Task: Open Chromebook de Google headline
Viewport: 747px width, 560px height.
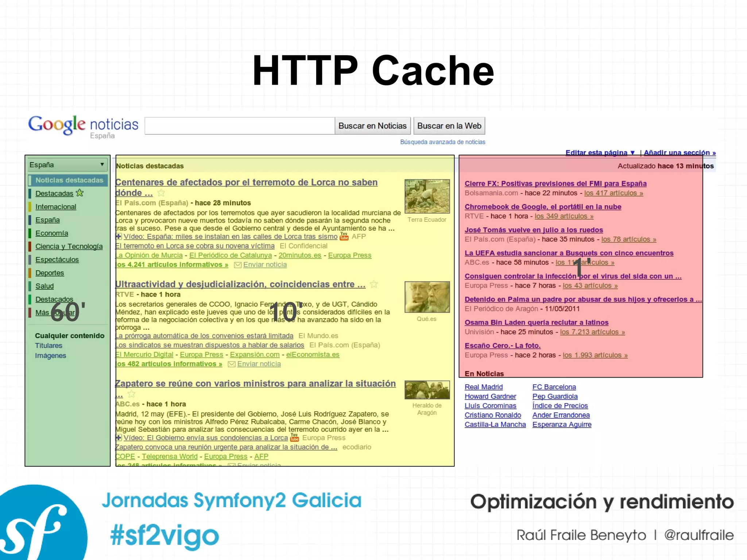Action: click(x=543, y=207)
